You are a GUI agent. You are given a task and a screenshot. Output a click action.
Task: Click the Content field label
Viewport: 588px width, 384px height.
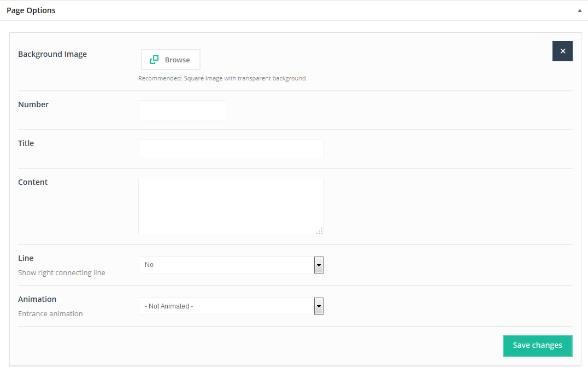pos(33,182)
